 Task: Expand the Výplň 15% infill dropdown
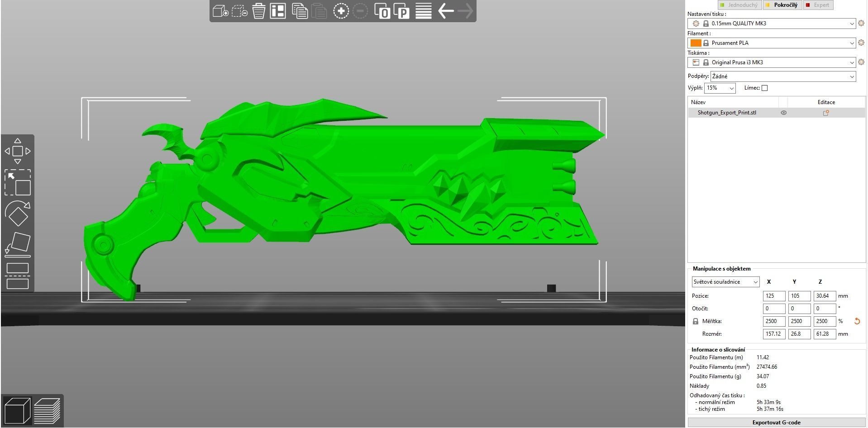click(x=720, y=88)
